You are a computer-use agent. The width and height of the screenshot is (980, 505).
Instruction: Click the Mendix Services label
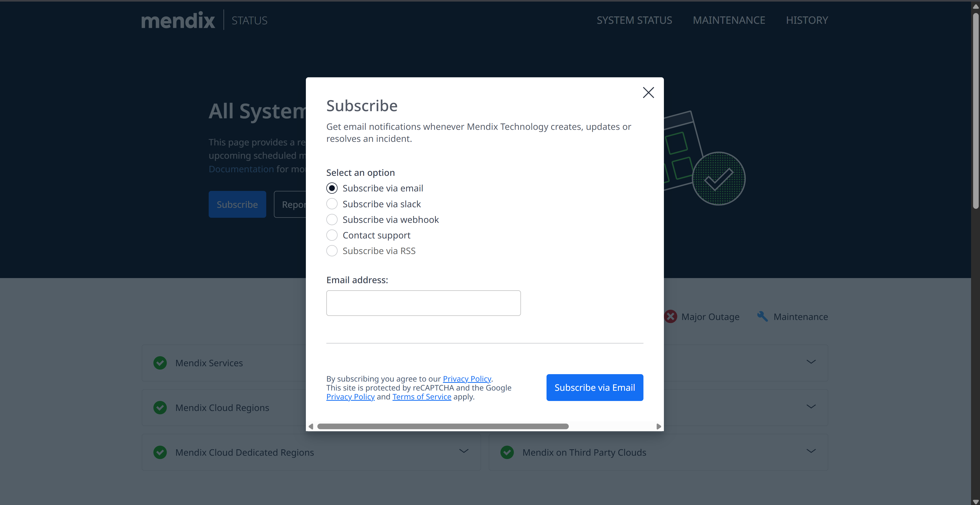209,363
